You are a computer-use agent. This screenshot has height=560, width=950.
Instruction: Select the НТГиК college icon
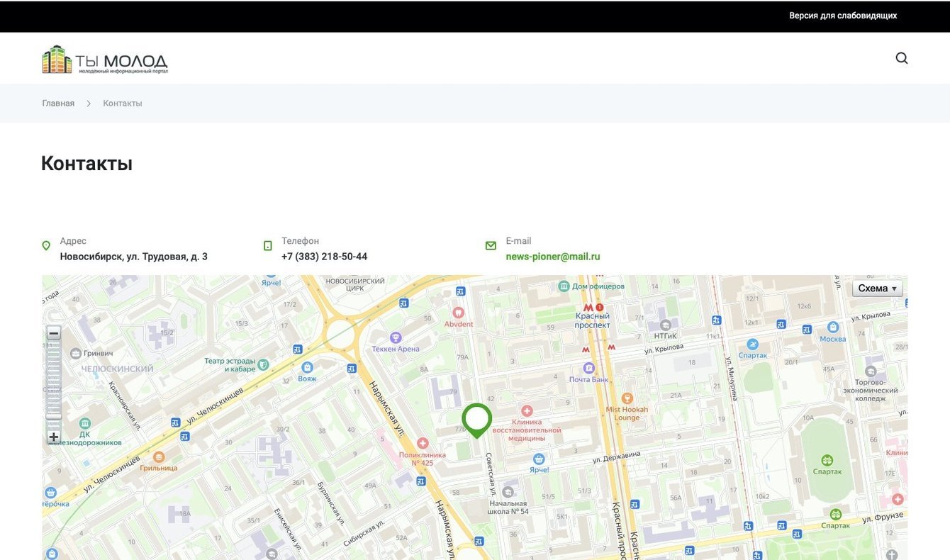click(x=665, y=325)
